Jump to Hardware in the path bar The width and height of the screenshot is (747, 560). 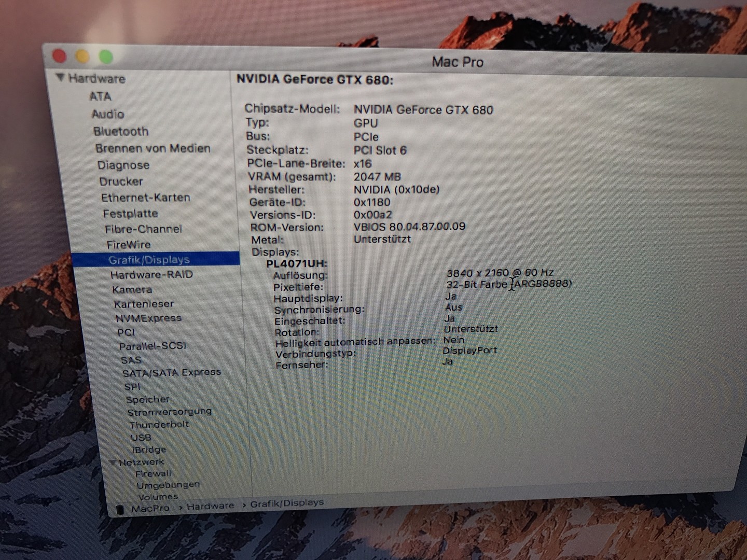pyautogui.click(x=211, y=506)
